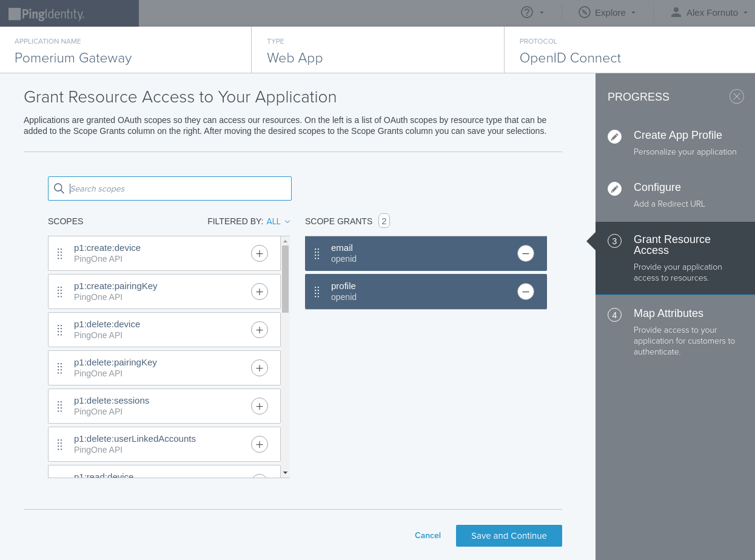Grab drag handle of email grant

(x=317, y=254)
